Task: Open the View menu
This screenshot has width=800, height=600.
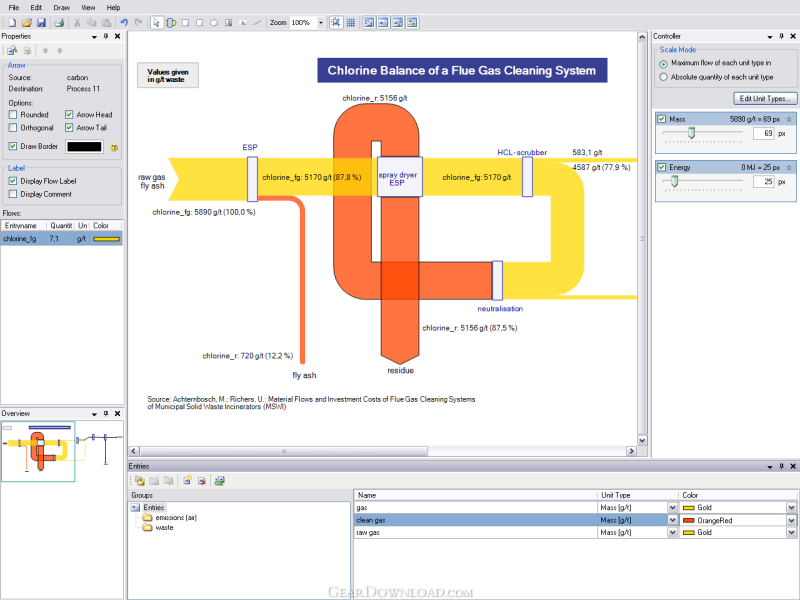Action: (88, 7)
